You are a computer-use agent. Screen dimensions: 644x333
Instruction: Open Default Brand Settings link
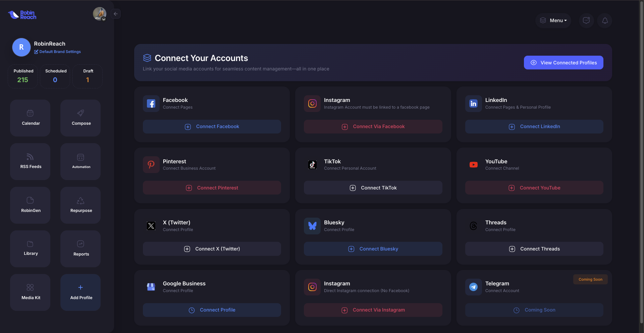pos(57,52)
